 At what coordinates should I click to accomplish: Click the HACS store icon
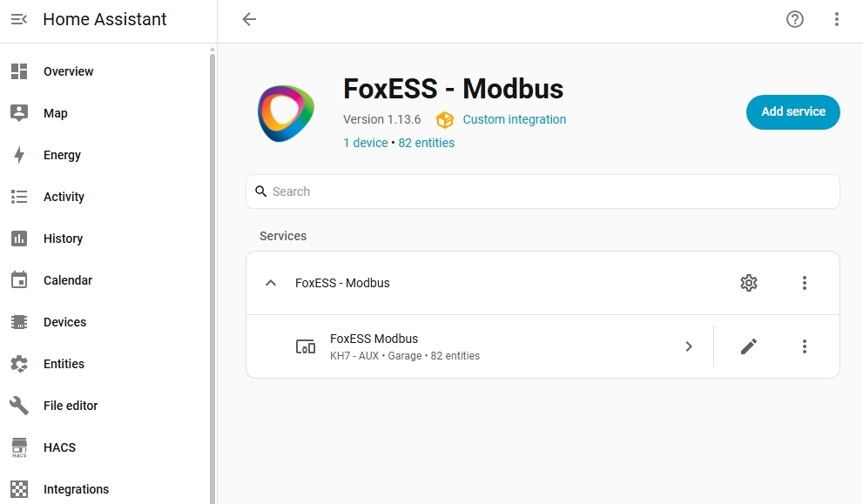pos(19,447)
